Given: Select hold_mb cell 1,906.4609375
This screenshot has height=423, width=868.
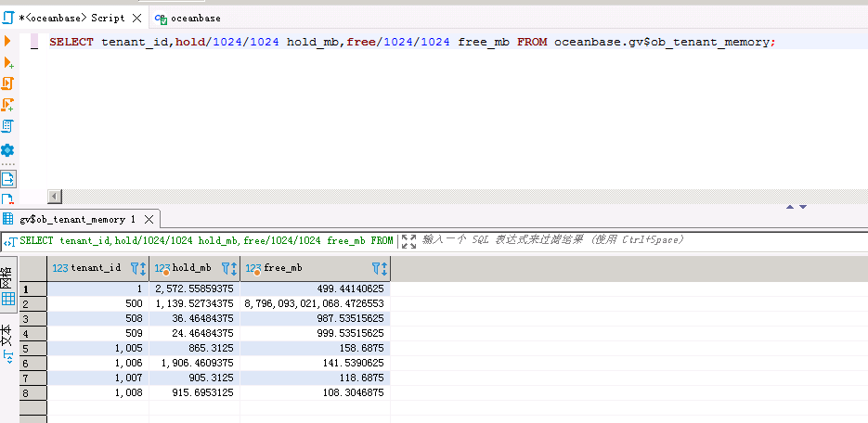Looking at the screenshot, I should (x=194, y=363).
